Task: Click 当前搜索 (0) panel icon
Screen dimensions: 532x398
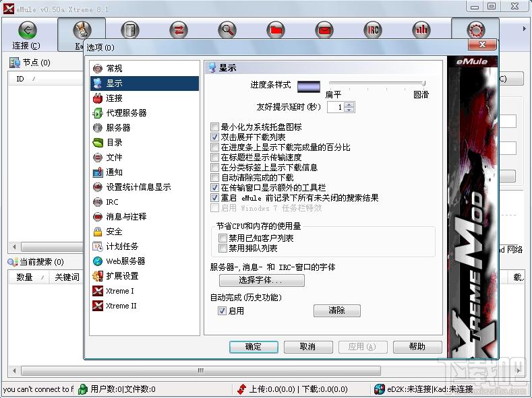Action: [x=13, y=262]
